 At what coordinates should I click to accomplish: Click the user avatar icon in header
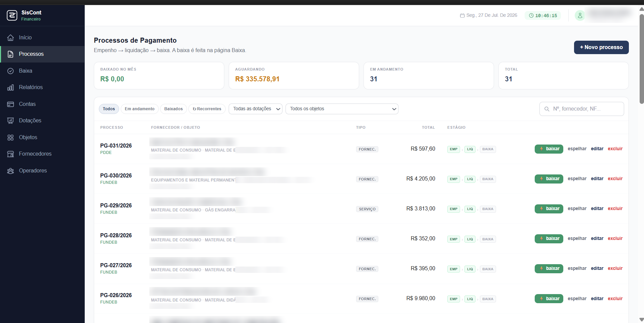(x=580, y=15)
